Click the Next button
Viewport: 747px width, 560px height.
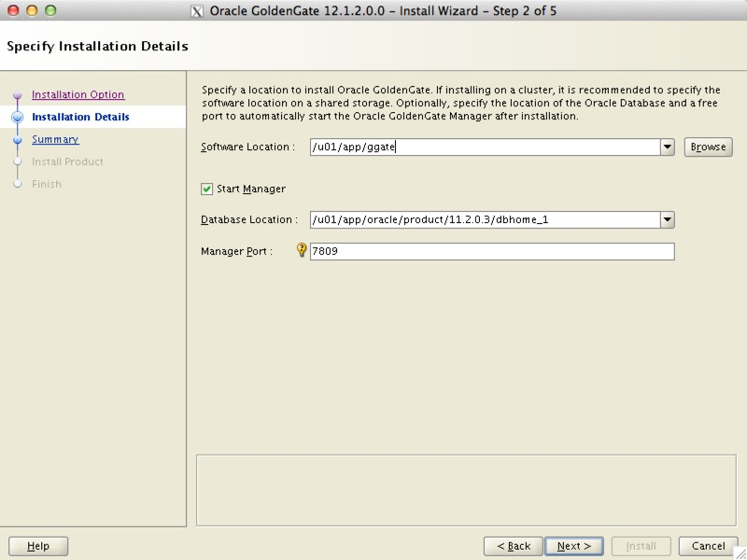(574, 546)
